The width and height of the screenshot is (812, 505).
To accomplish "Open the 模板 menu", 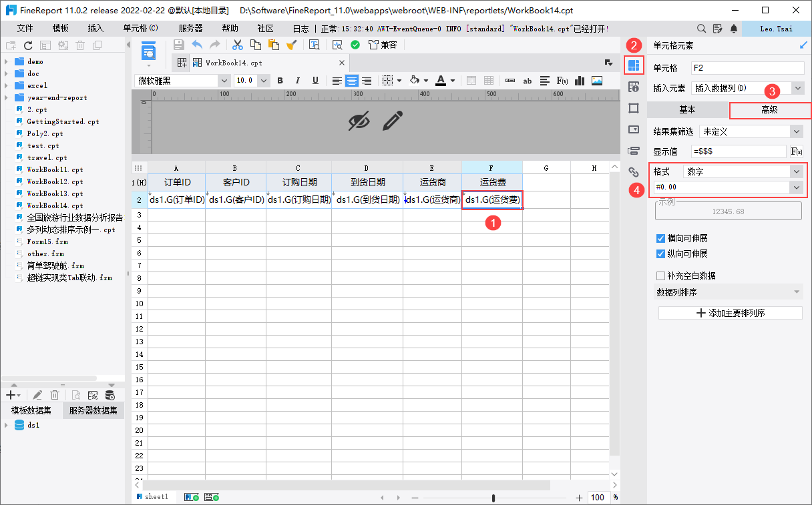I will point(61,29).
